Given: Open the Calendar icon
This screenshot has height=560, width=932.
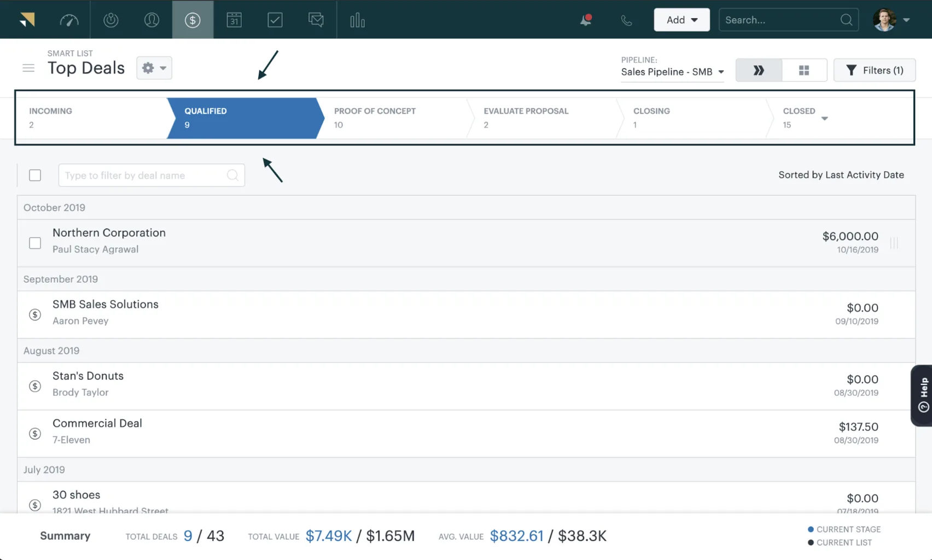Looking at the screenshot, I should click(234, 20).
